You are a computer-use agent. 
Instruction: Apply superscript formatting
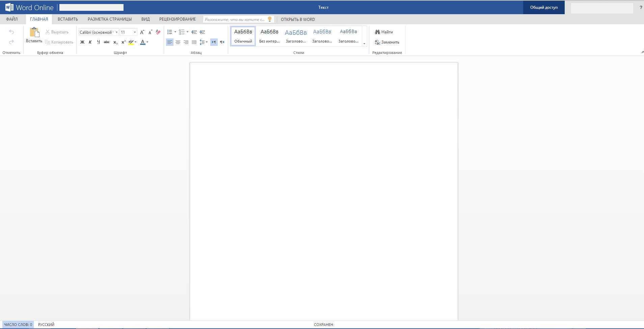click(x=124, y=42)
